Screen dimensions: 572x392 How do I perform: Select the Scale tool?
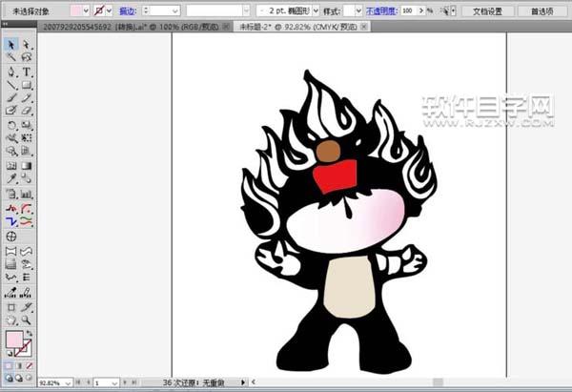[x=26, y=125]
